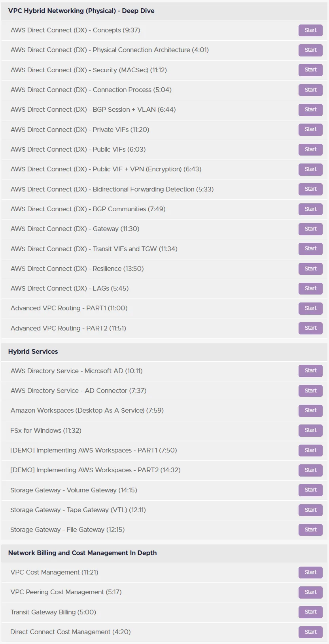This screenshot has width=329, height=644.
Task: Start the FSx for Windows lesson
Action: coord(310,430)
